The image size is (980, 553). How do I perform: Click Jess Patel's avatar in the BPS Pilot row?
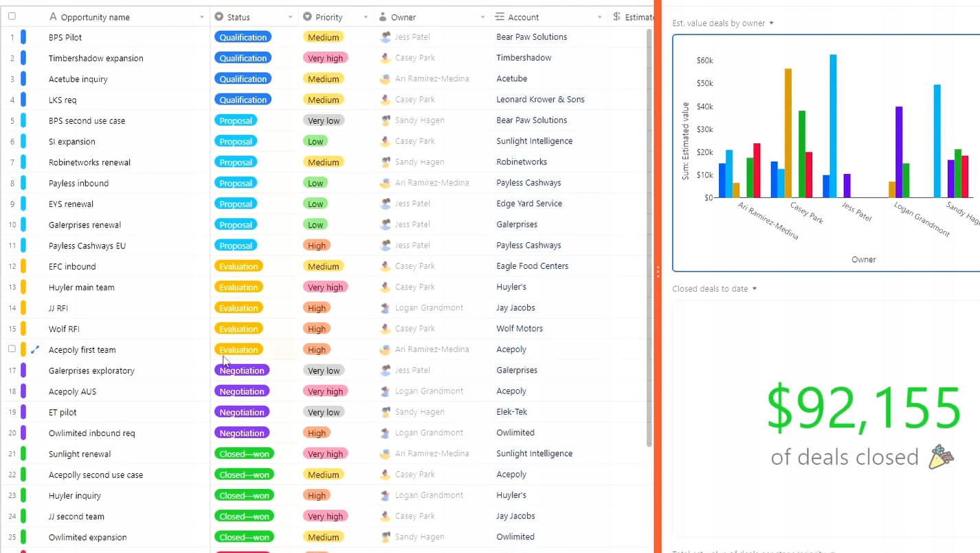pos(386,37)
